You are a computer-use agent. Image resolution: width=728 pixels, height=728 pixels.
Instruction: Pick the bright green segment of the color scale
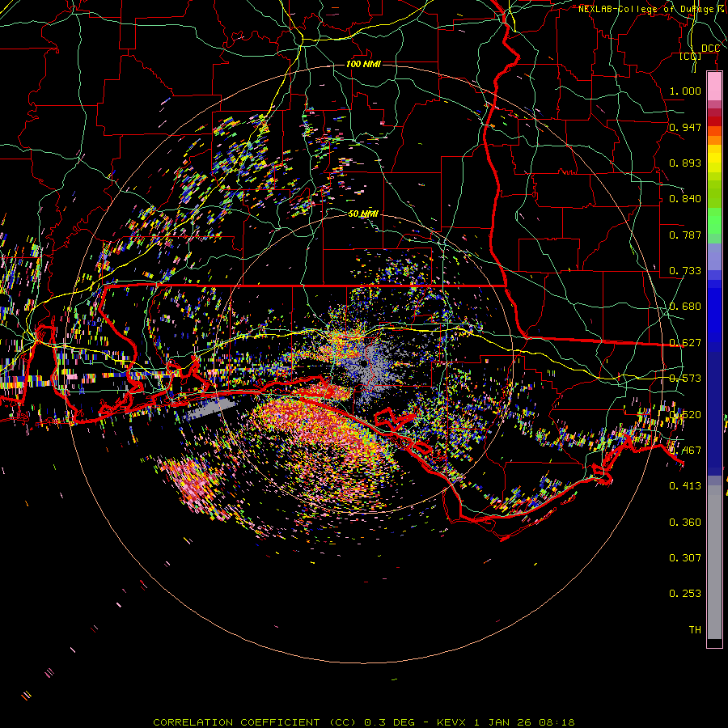[714, 222]
